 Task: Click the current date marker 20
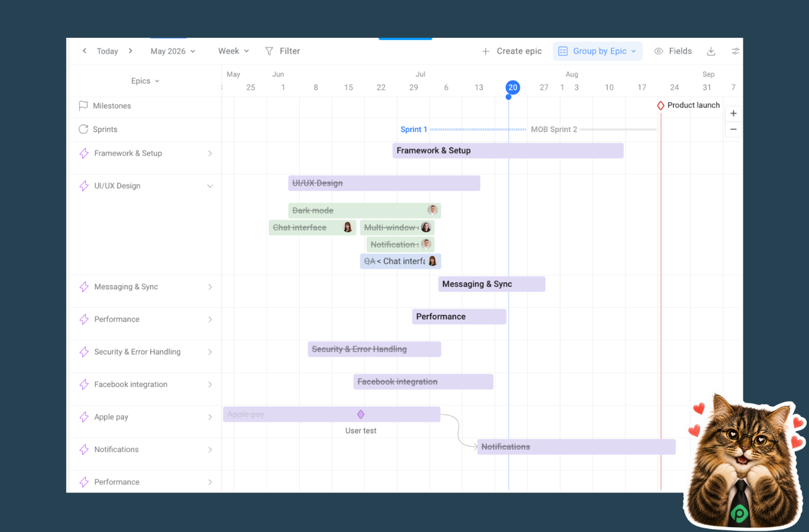pyautogui.click(x=513, y=87)
